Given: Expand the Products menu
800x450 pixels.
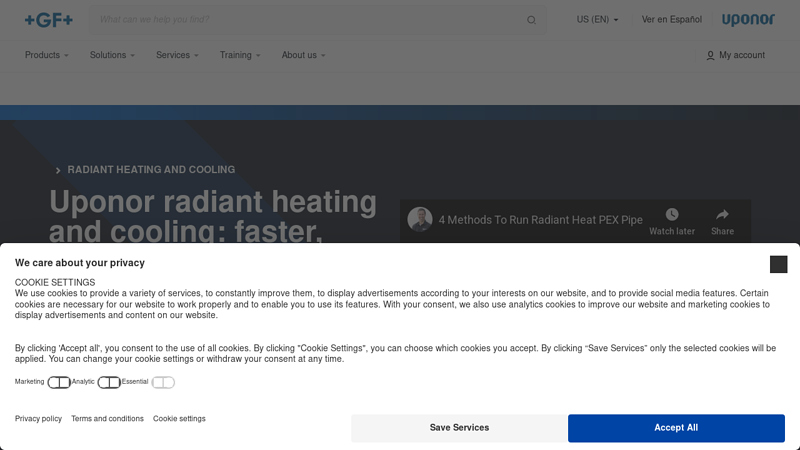Looking at the screenshot, I should [46, 55].
